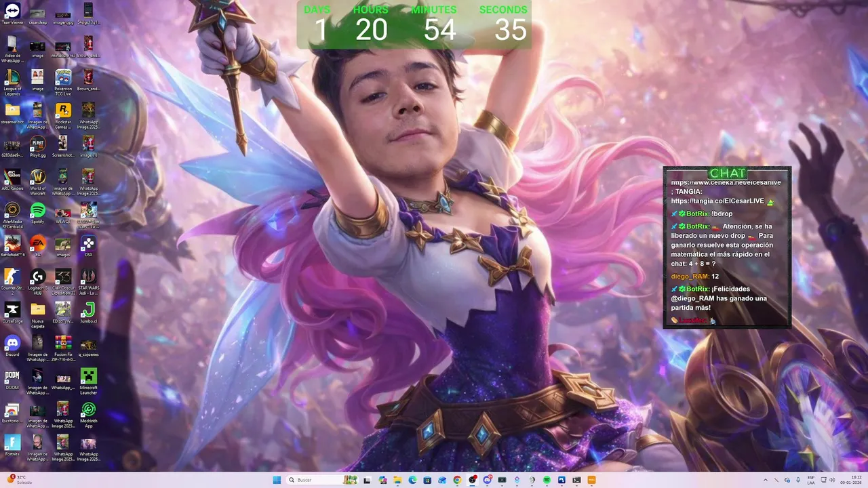
Task: Open the EA app shortcut
Action: [38, 246]
